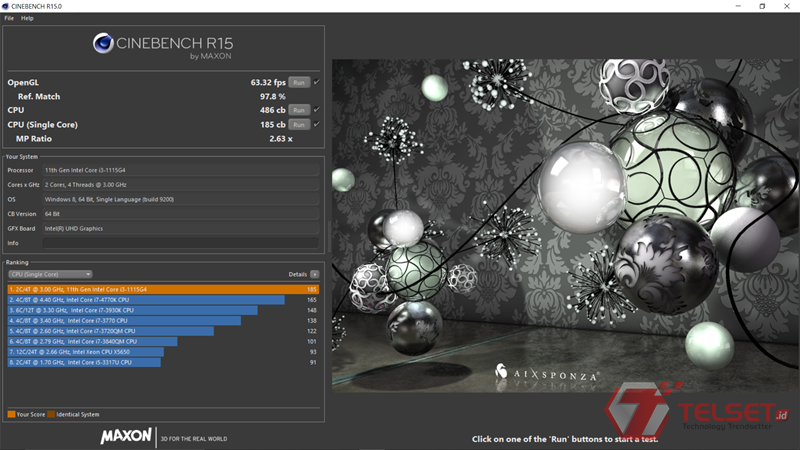
Task: Click the Cinebench logo icon
Action: point(103,43)
